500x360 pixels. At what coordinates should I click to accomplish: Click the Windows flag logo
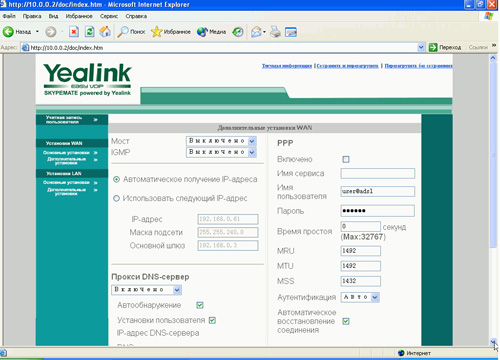coord(489,16)
